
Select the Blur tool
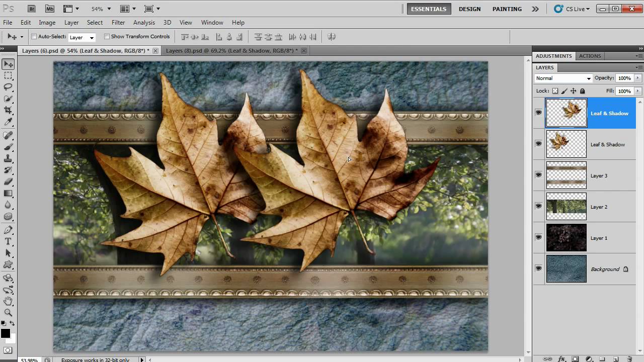[8, 205]
